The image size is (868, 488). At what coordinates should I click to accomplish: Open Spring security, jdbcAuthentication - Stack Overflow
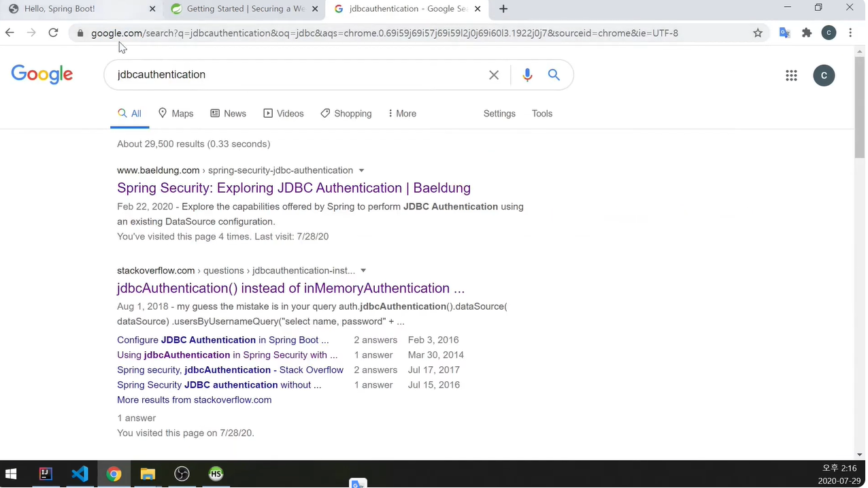pyautogui.click(x=230, y=370)
